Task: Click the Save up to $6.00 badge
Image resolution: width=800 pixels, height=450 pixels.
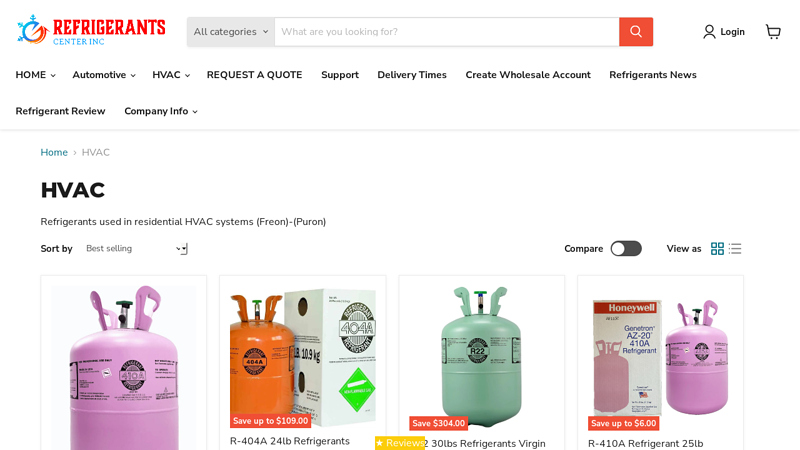Action: click(623, 423)
